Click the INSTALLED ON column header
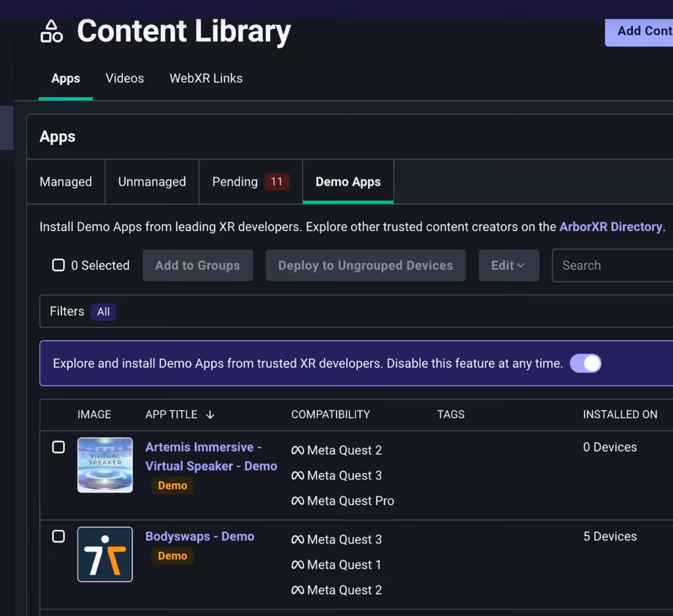673x616 pixels. pos(620,414)
